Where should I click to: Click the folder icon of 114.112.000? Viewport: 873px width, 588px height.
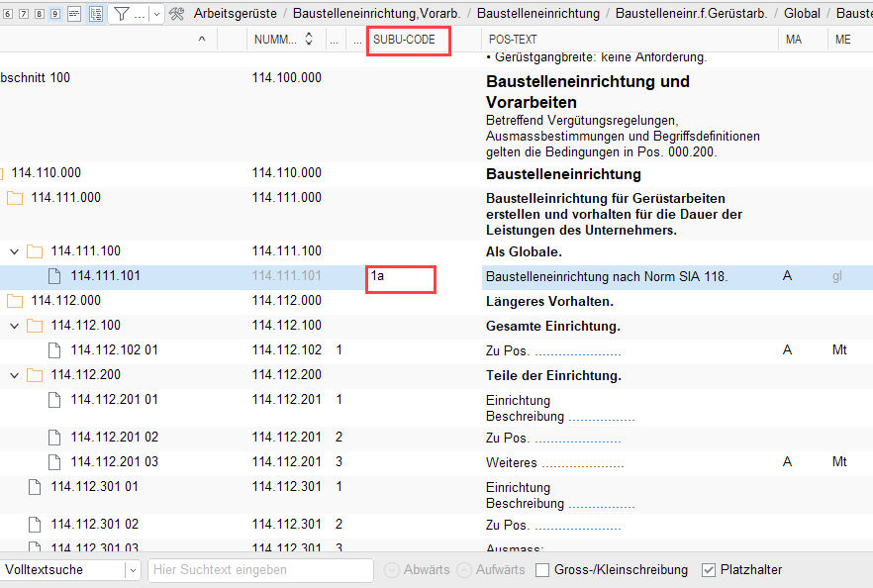[15, 301]
